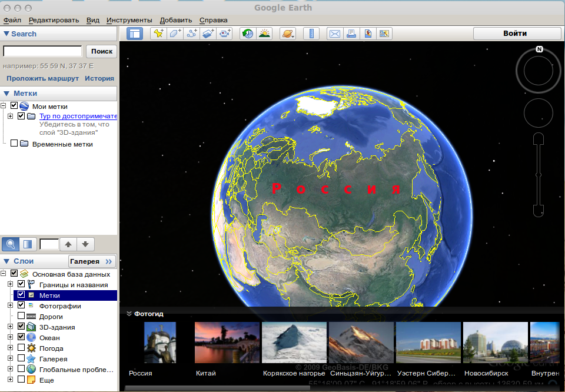Show historical imagery clock icon

248,34
